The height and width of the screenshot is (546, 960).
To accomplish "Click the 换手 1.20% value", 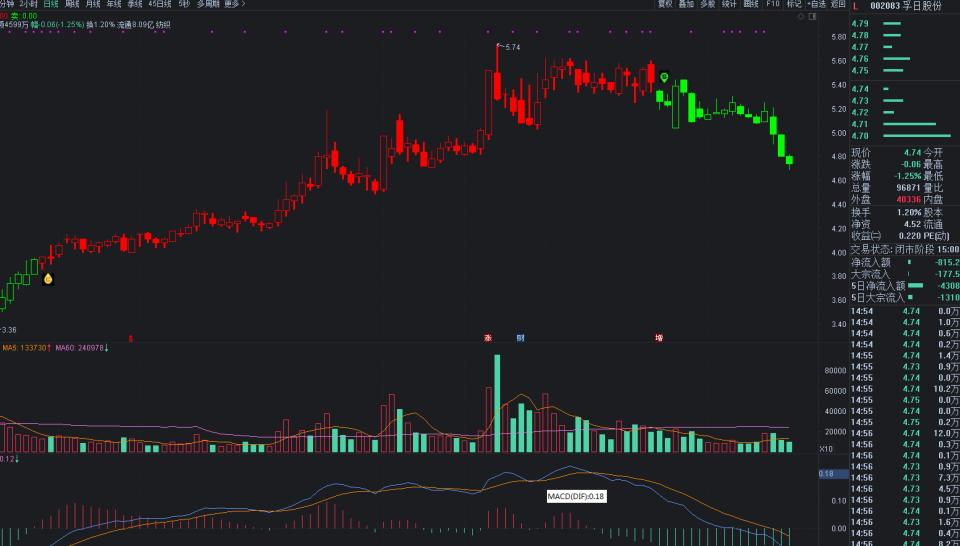I will point(910,212).
